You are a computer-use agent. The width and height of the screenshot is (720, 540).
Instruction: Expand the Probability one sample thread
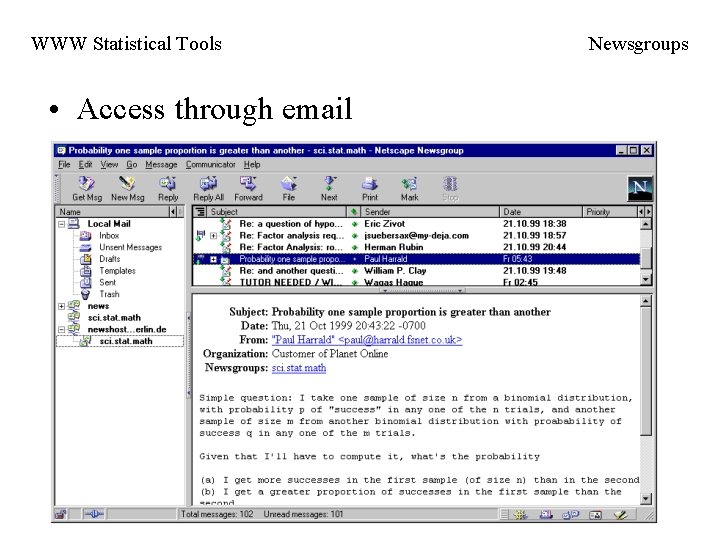[x=214, y=259]
